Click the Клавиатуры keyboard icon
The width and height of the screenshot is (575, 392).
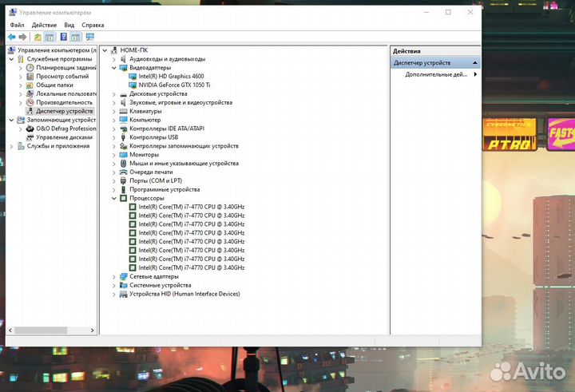[x=122, y=111]
